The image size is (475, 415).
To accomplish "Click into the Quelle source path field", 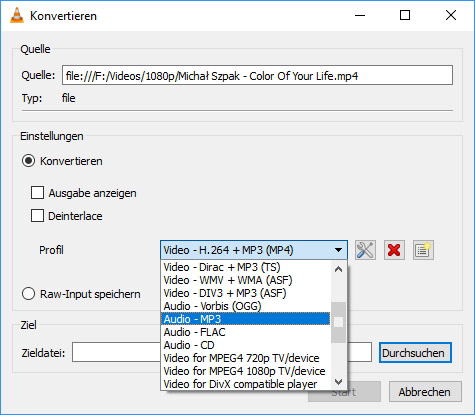I will point(257,75).
